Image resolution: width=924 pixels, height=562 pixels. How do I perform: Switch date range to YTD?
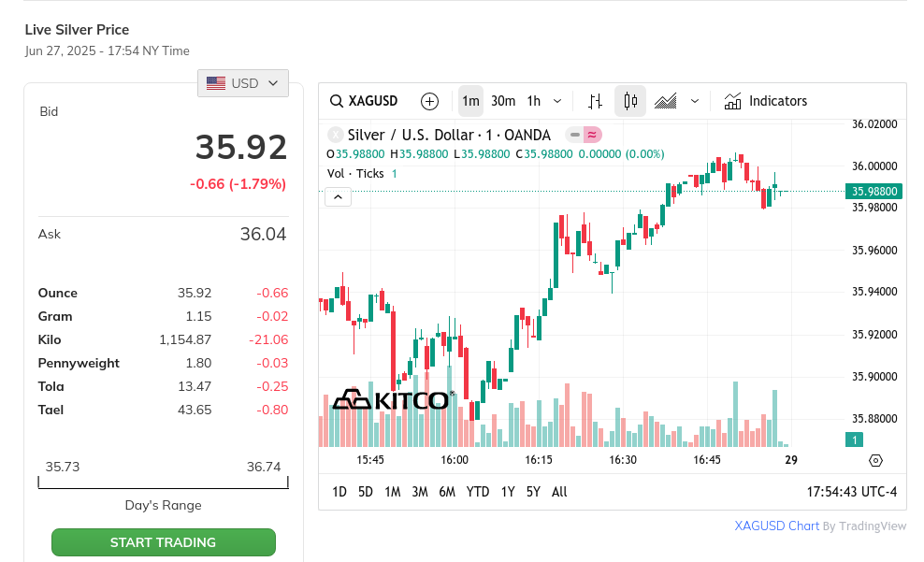tap(478, 492)
